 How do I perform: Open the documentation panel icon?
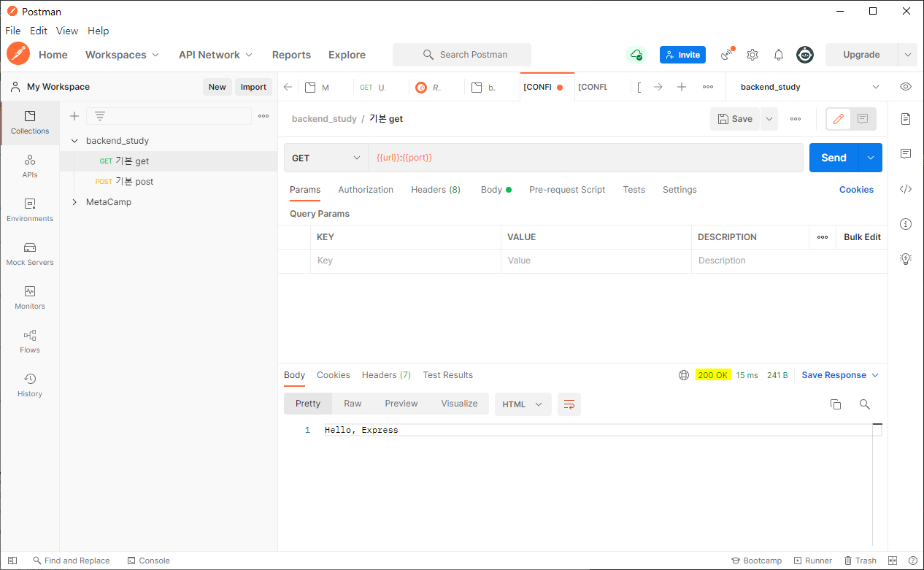coord(906,119)
